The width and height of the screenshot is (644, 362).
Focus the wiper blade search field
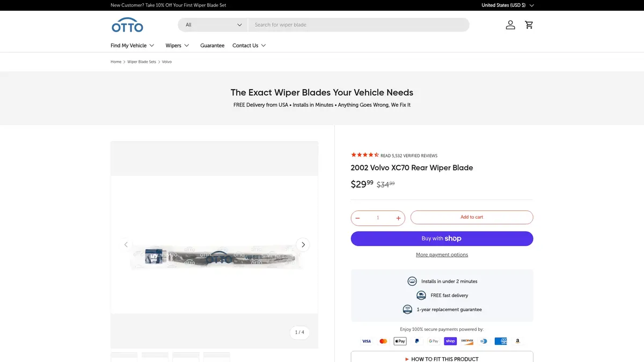[x=358, y=25]
